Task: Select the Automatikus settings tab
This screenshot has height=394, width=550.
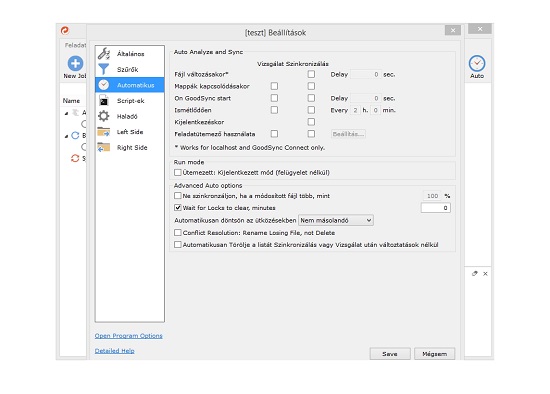Action: [x=129, y=85]
